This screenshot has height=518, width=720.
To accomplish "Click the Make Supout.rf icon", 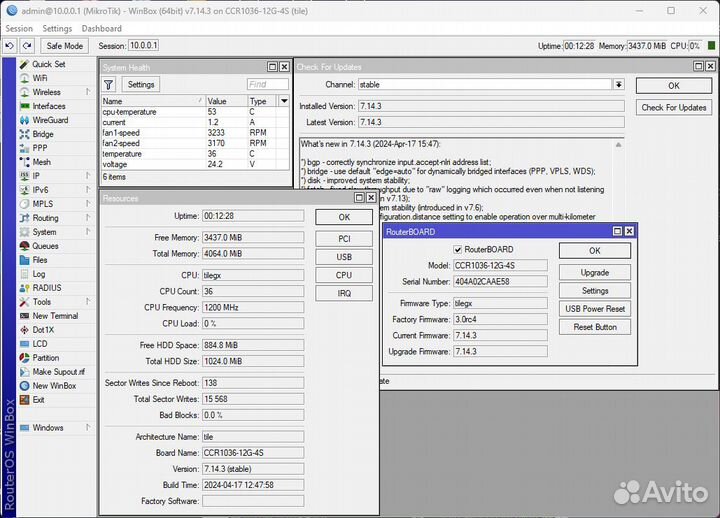I will [24, 372].
